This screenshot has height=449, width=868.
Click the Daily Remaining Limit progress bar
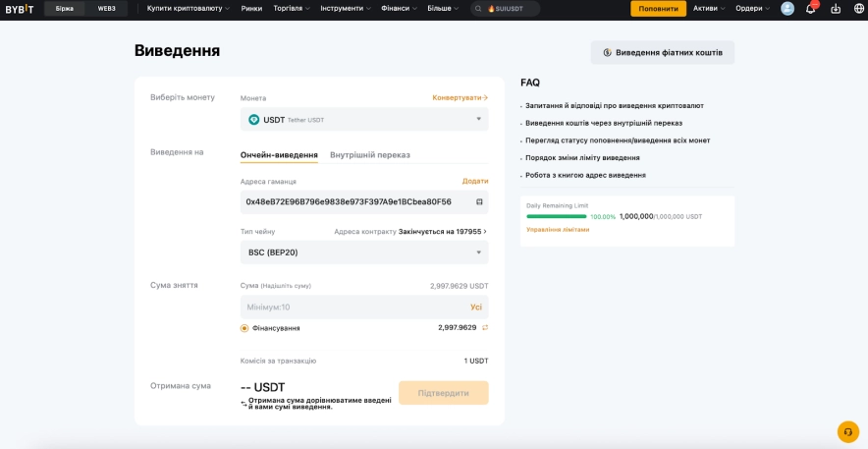(x=556, y=216)
